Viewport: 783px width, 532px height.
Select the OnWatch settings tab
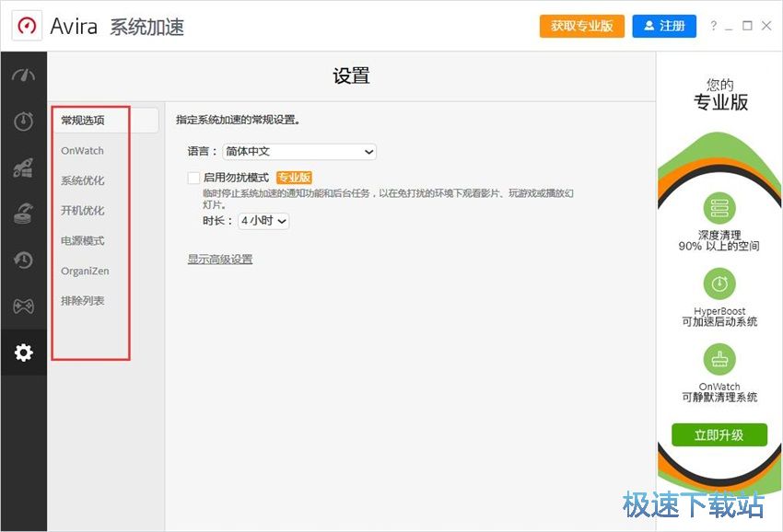tap(82, 151)
